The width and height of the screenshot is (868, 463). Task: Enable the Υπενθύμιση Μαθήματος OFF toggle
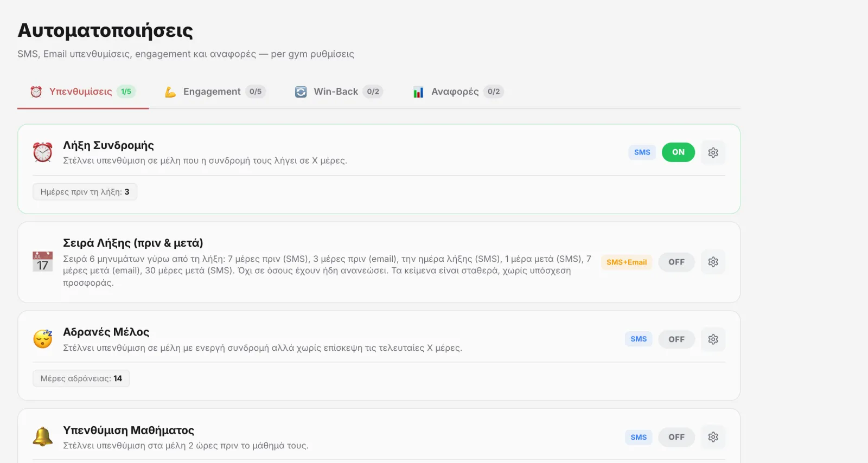point(676,437)
